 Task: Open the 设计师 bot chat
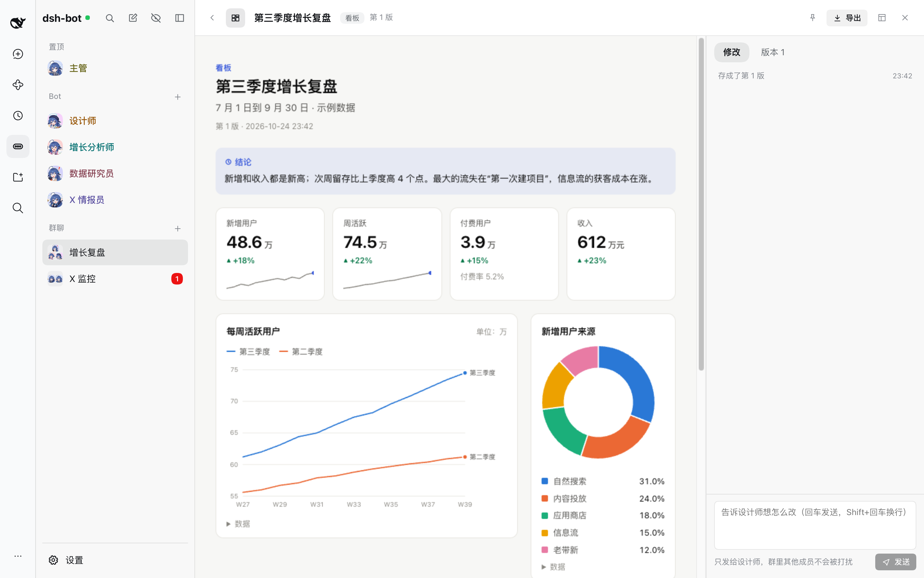[x=115, y=121]
